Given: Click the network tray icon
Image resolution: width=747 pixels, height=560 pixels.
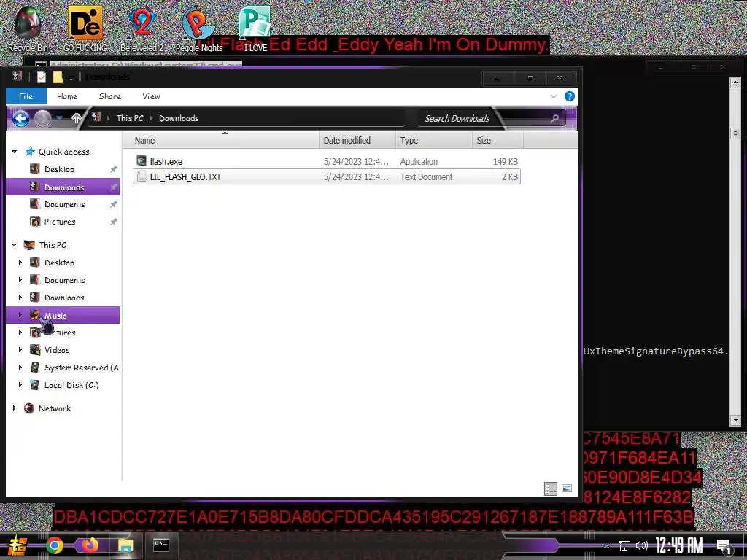Looking at the screenshot, I should (x=624, y=545).
